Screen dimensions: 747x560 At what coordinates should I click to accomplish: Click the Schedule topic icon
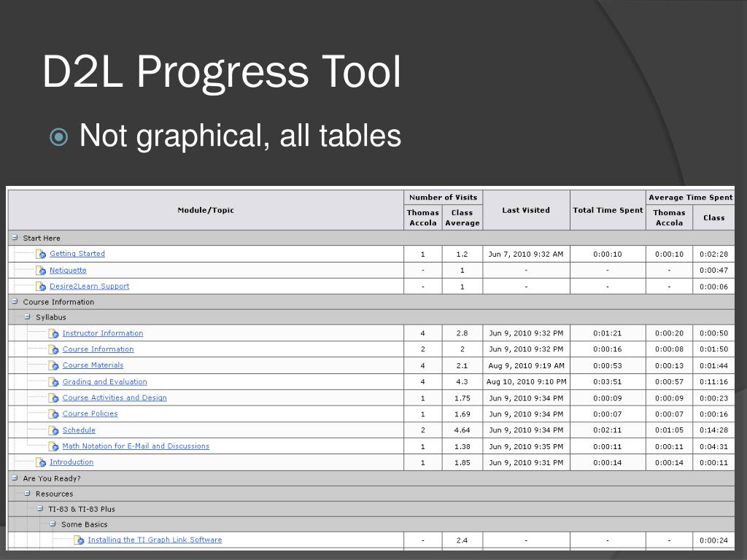coord(54,430)
